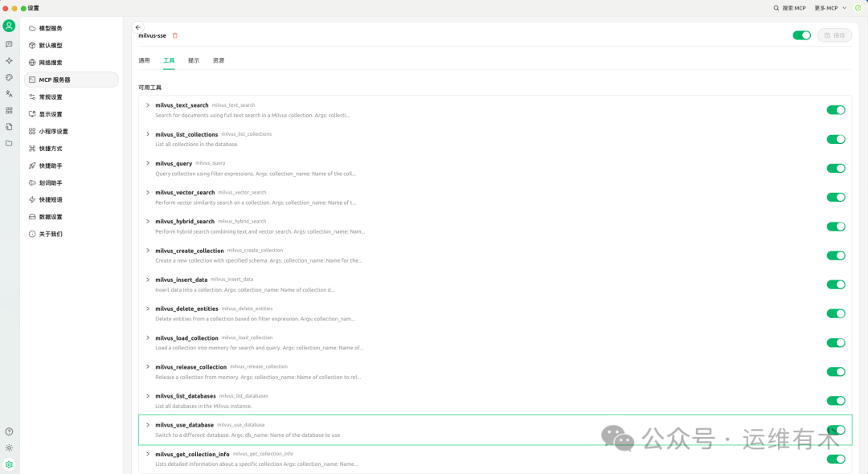Open 常规设置 settings
The height and width of the screenshot is (474, 868).
(x=72, y=96)
